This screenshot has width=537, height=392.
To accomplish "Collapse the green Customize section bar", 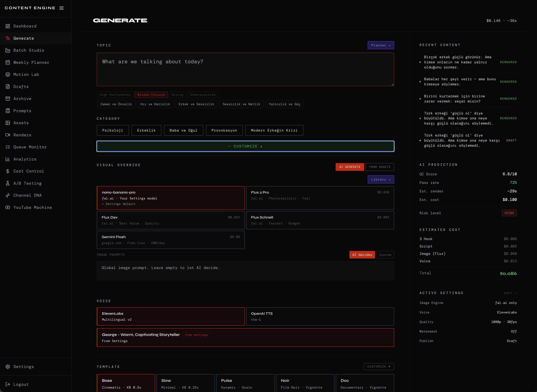I will (x=245, y=146).
